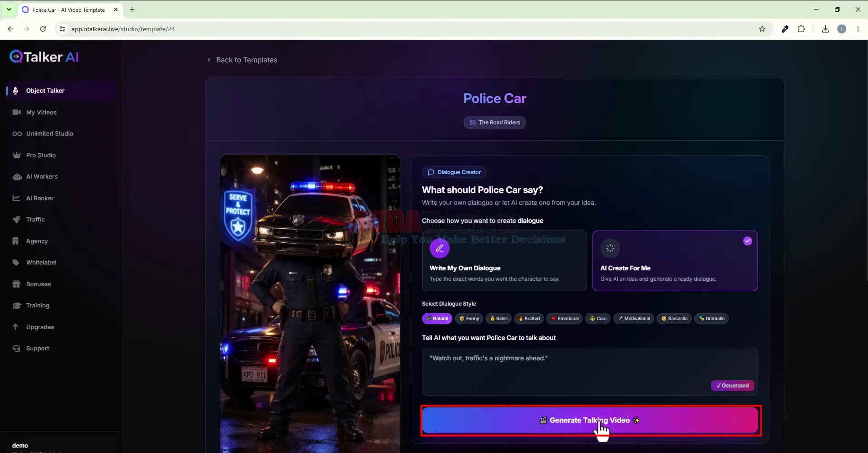Open the browser profile avatar
This screenshot has height=453, width=868.
click(842, 29)
